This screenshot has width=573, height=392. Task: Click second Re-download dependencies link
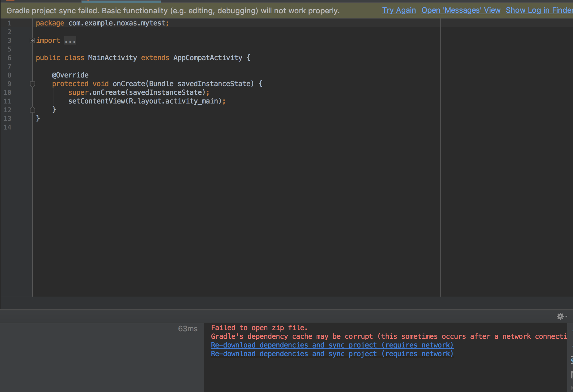tap(332, 354)
